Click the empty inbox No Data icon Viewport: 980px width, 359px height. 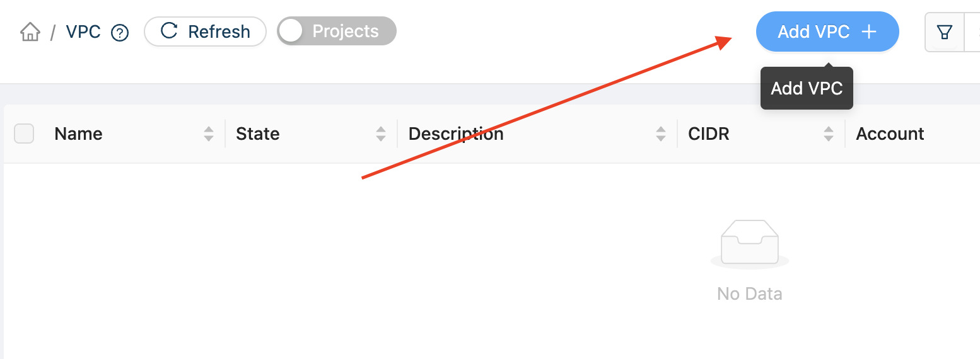(x=749, y=245)
